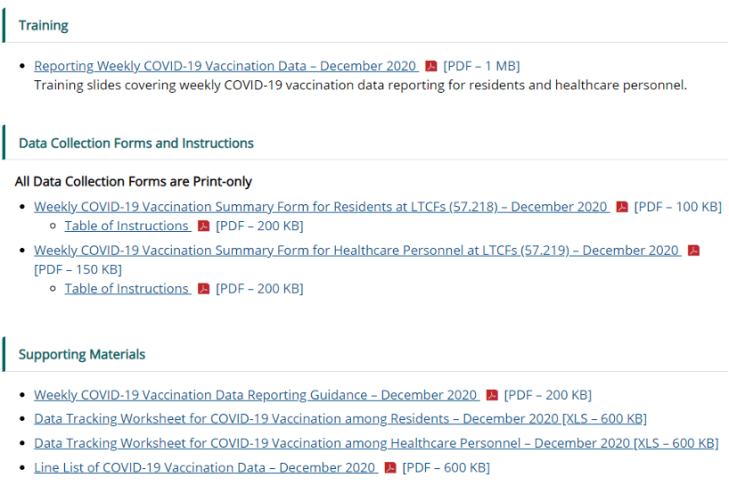Open Weekly Vaccination Data Reporting Guidance link
The image size is (729, 486).
(x=255, y=395)
